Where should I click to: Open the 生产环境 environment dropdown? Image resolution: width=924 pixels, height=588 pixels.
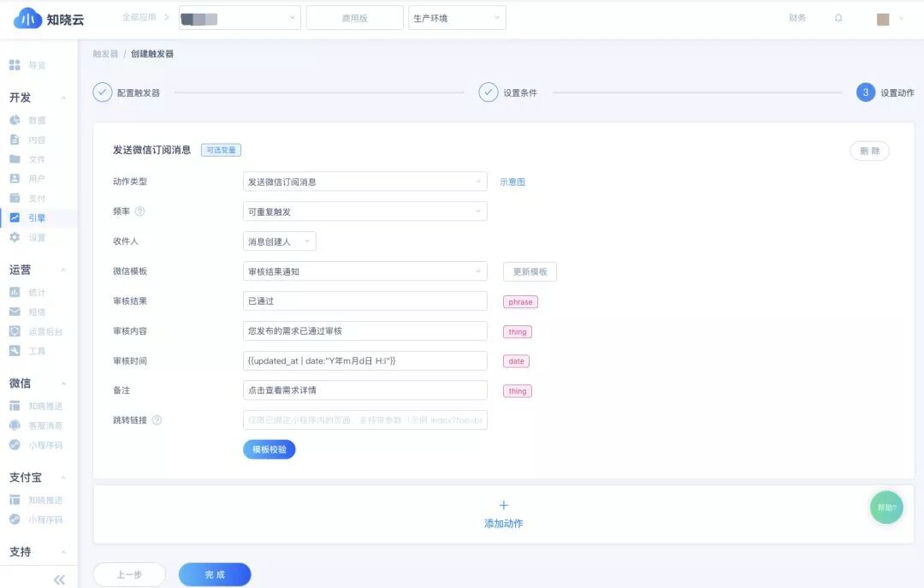457,18
